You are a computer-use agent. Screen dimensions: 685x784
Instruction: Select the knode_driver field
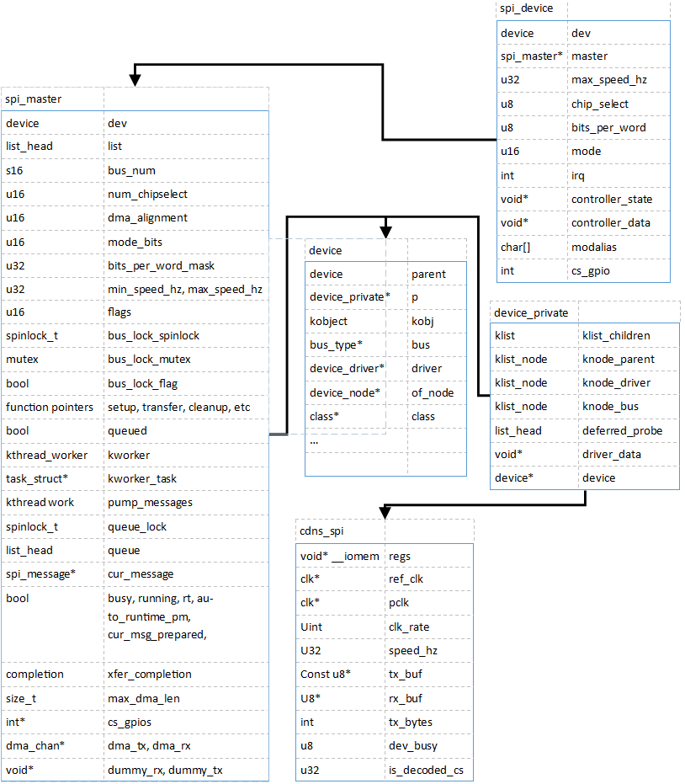pyautogui.click(x=616, y=382)
